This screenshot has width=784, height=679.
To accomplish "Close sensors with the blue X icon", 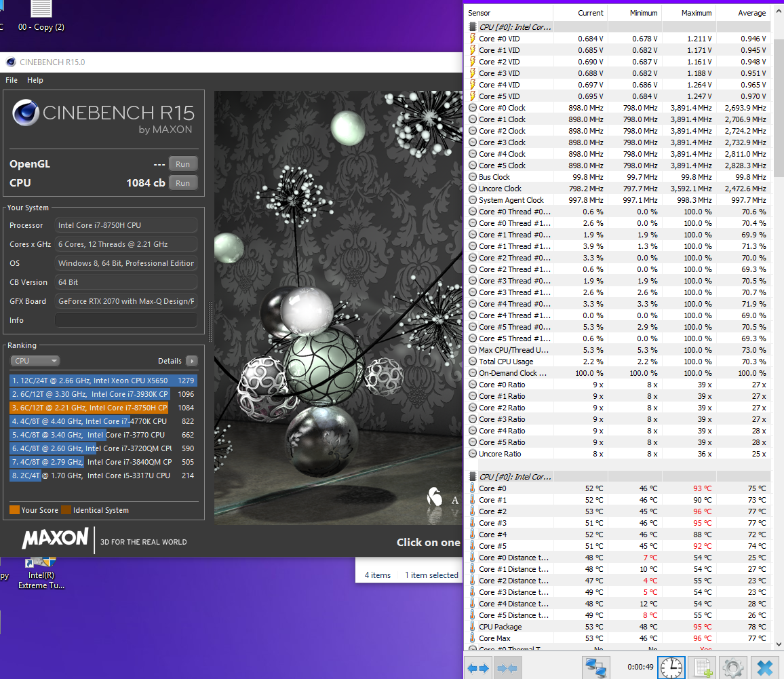I will click(x=764, y=668).
